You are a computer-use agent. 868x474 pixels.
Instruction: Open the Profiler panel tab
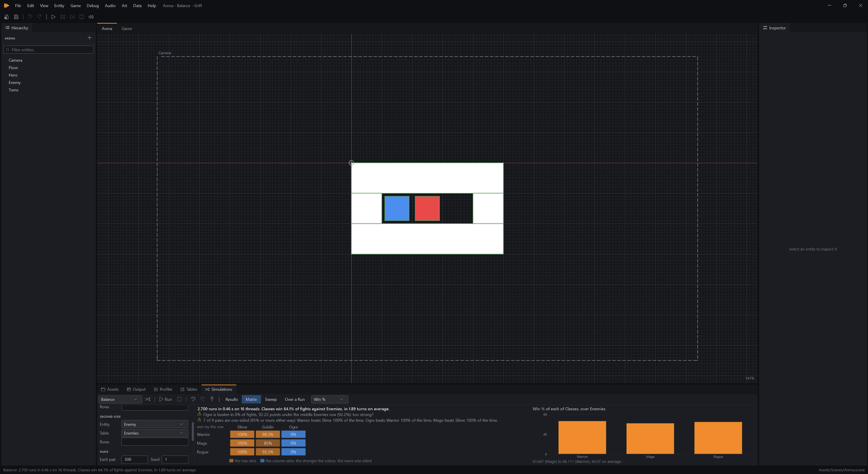tap(163, 389)
